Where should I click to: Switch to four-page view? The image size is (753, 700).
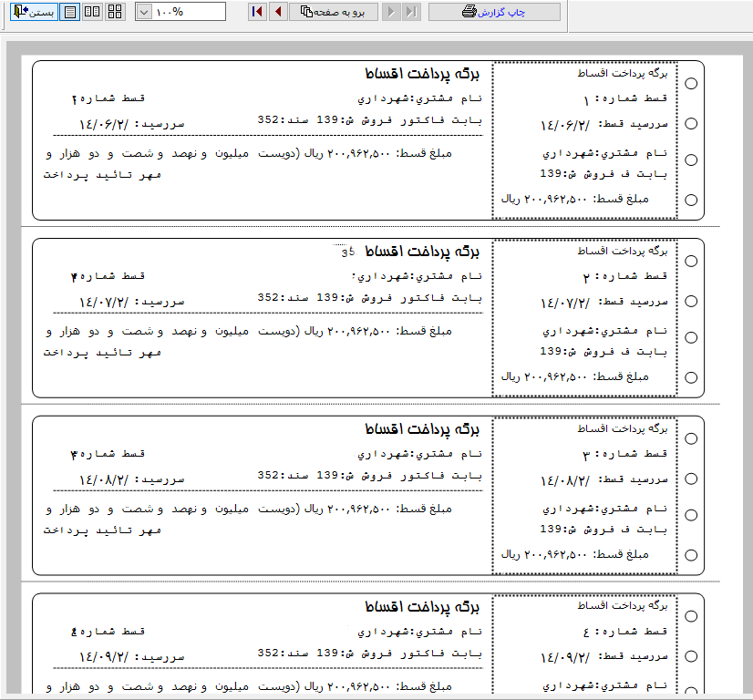point(115,12)
